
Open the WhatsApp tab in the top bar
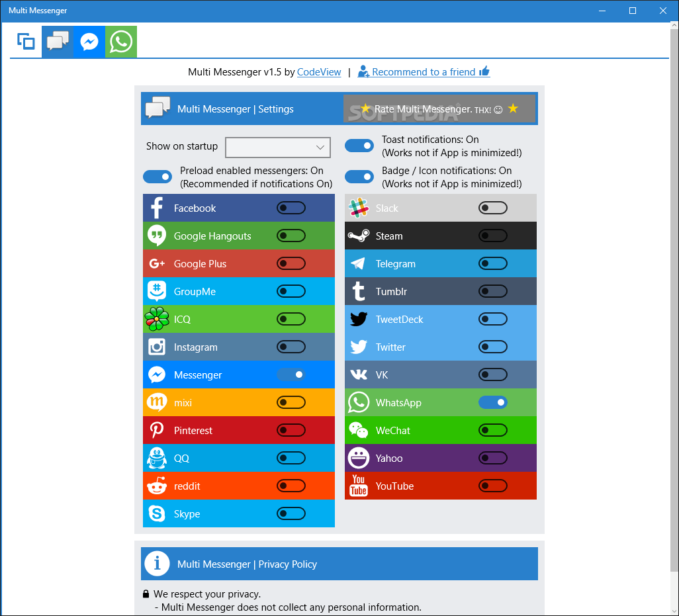[121, 42]
